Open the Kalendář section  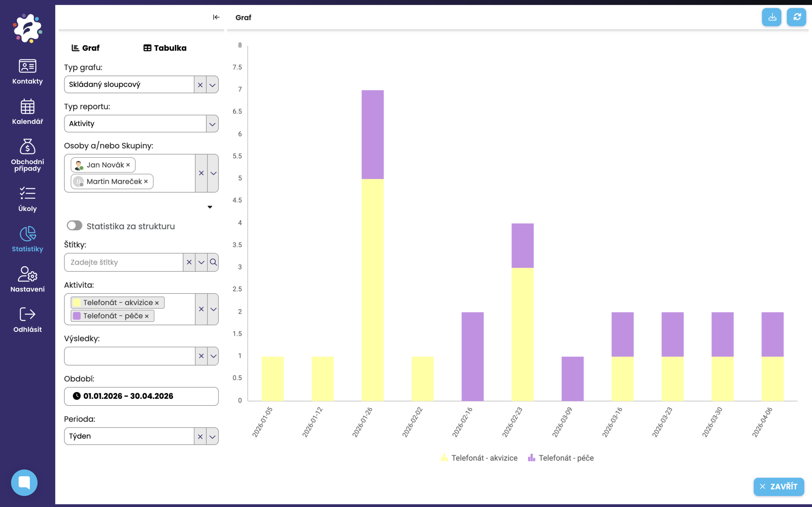pyautogui.click(x=27, y=112)
